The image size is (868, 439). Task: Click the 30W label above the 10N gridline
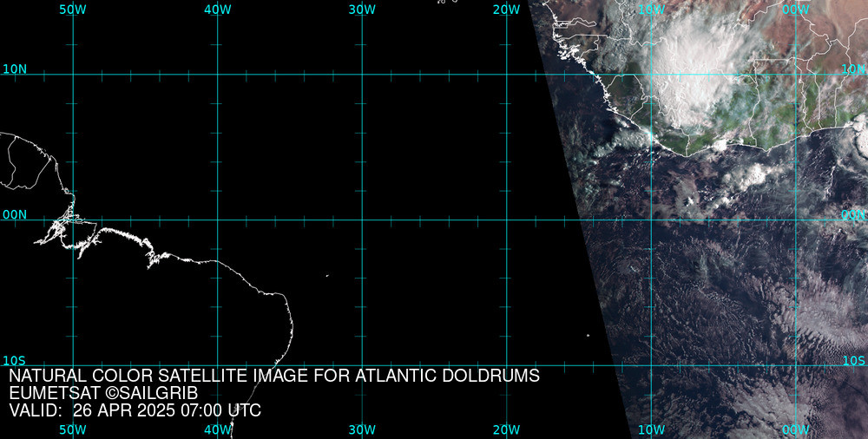[x=363, y=10]
